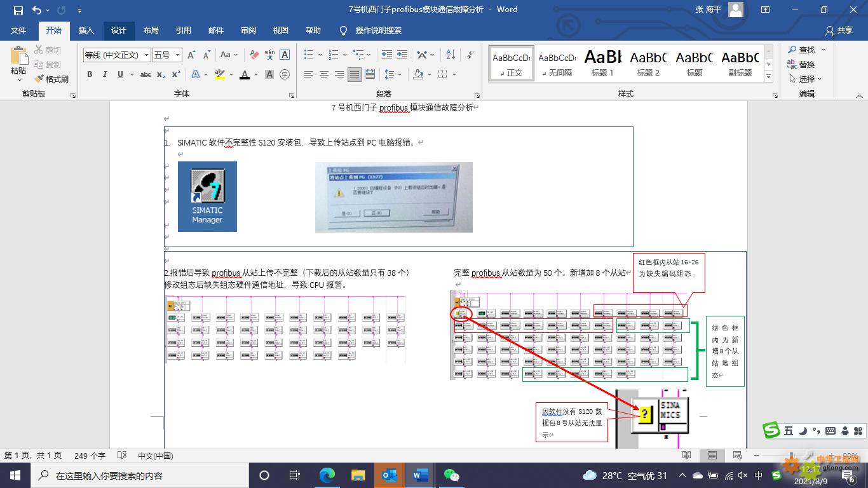
Task: Switch to the 审阅 Review tab
Action: click(x=248, y=30)
